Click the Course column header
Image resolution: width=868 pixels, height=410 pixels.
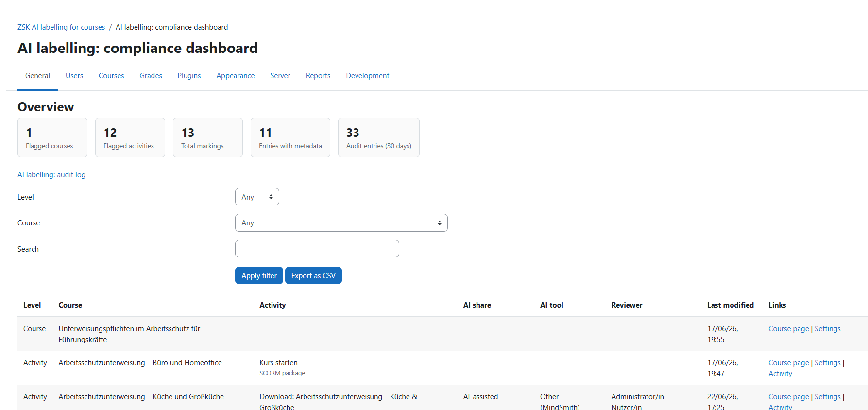70,305
